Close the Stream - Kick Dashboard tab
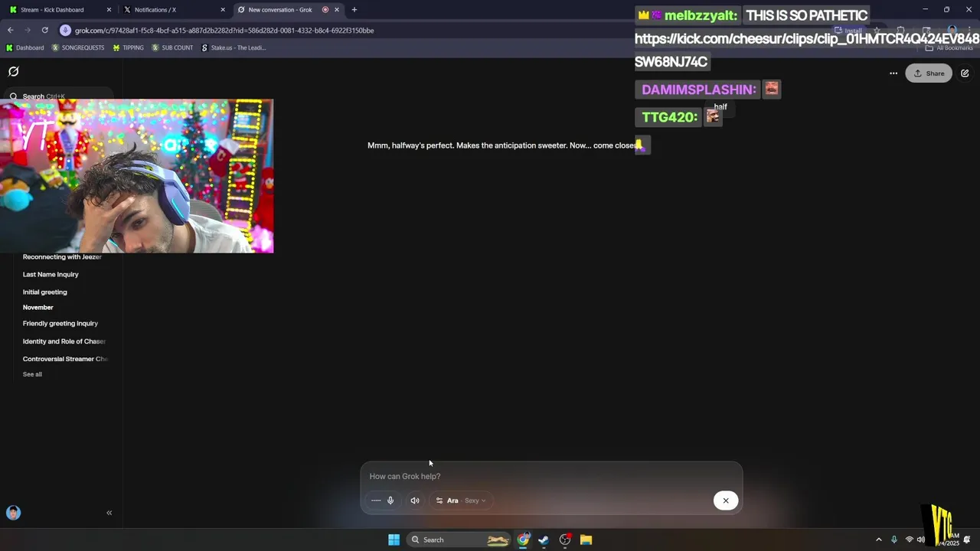This screenshot has width=980, height=551. click(x=109, y=10)
